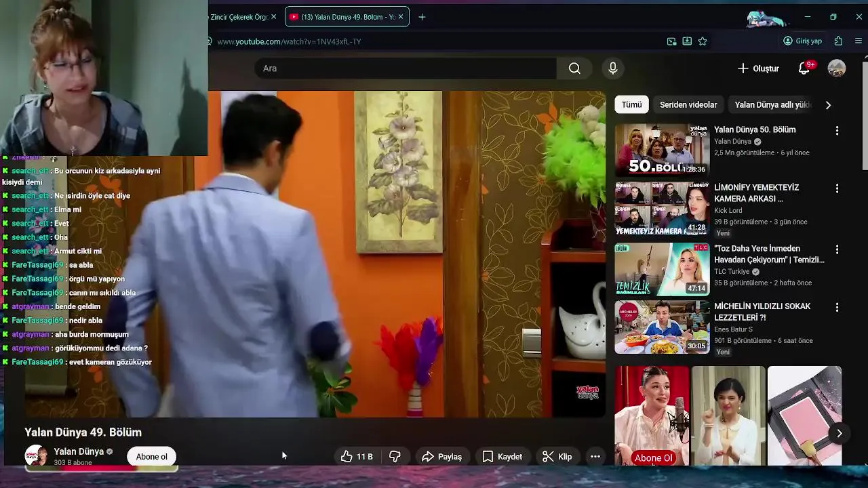Bookmark this page with star icon
The height and width of the screenshot is (488, 868).
[703, 41]
